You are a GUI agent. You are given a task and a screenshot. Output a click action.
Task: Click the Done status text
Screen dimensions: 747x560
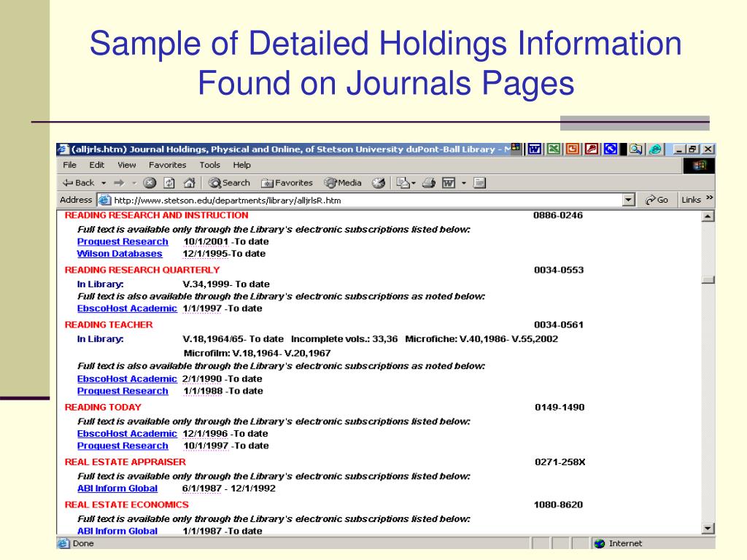[x=83, y=543]
